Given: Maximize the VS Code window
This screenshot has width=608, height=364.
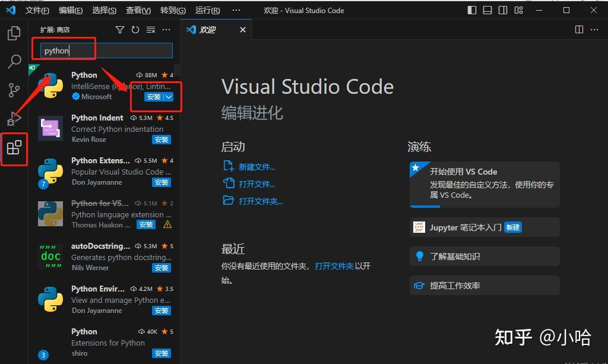Looking at the screenshot, I should pos(566,11).
